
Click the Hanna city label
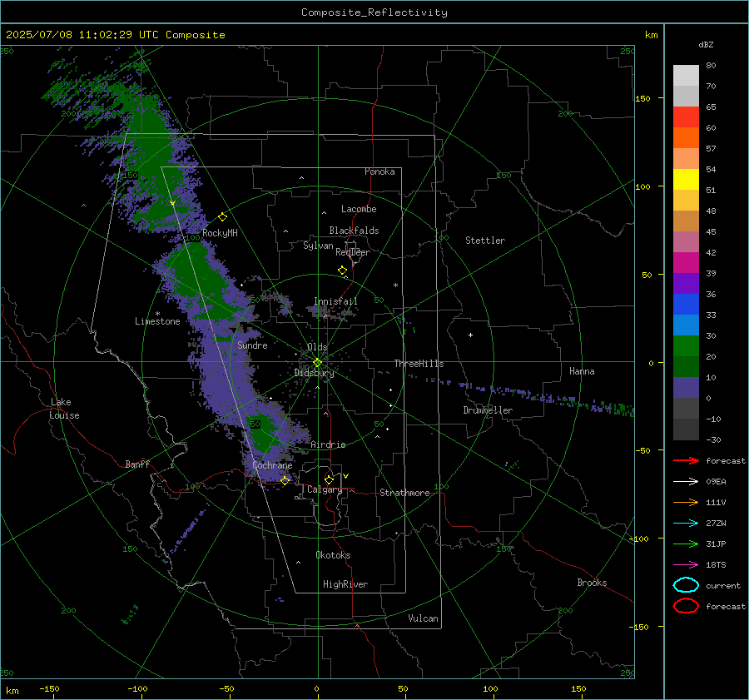click(x=582, y=371)
